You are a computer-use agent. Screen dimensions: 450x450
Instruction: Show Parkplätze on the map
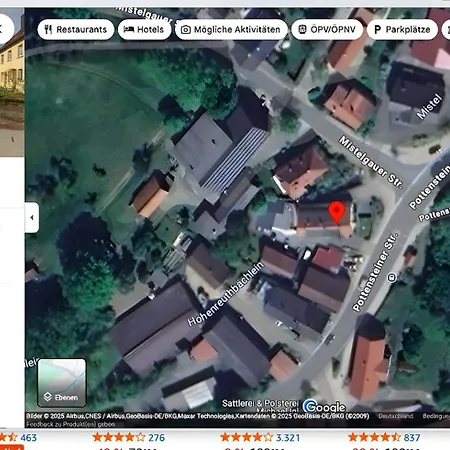click(402, 30)
